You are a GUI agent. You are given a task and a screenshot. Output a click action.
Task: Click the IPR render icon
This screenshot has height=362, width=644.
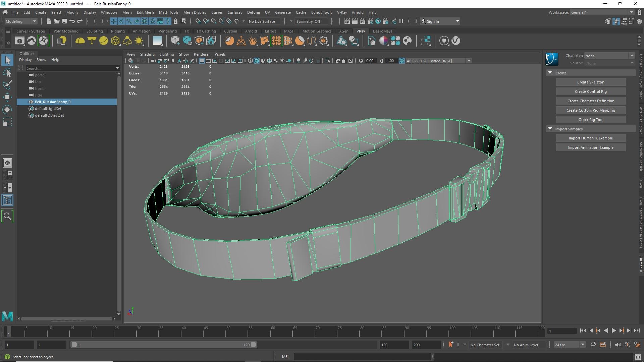pos(363,21)
